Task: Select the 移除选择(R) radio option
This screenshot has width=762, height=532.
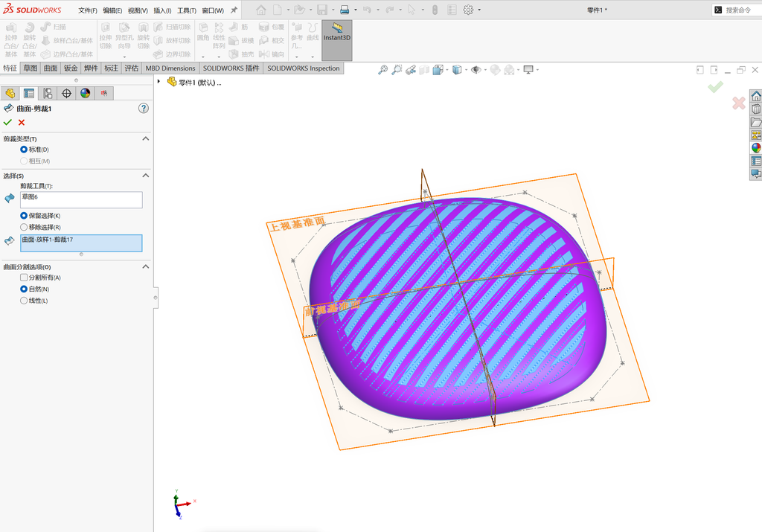Action: pyautogui.click(x=23, y=228)
